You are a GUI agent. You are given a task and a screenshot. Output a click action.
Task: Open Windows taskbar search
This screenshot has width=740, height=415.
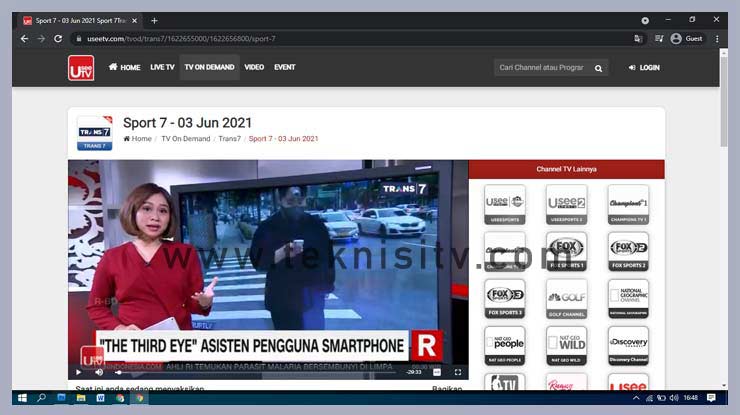pos(42,398)
